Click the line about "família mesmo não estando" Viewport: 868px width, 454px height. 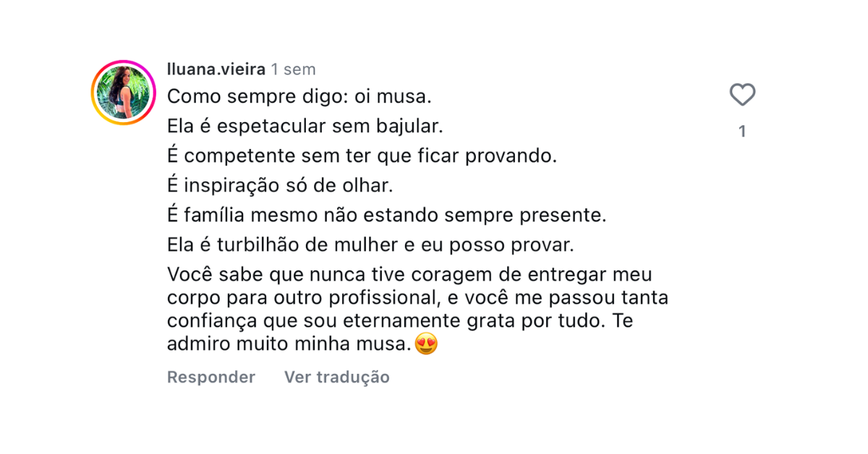coord(386,215)
